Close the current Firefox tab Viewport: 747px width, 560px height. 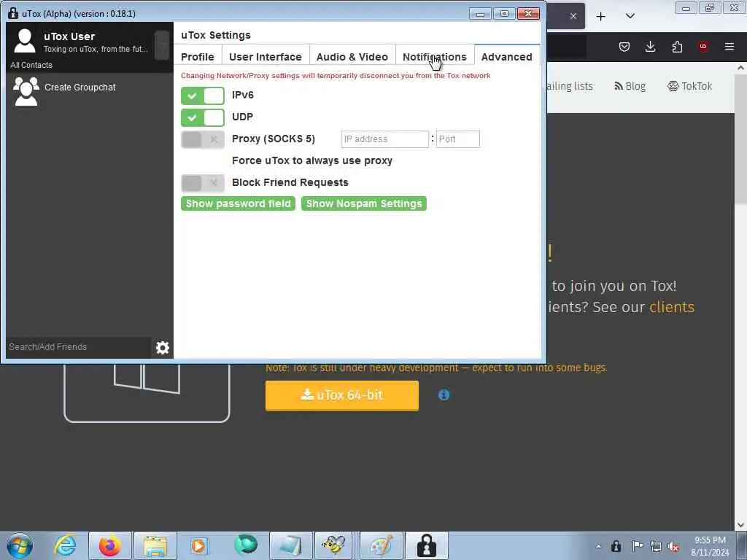[x=573, y=16]
